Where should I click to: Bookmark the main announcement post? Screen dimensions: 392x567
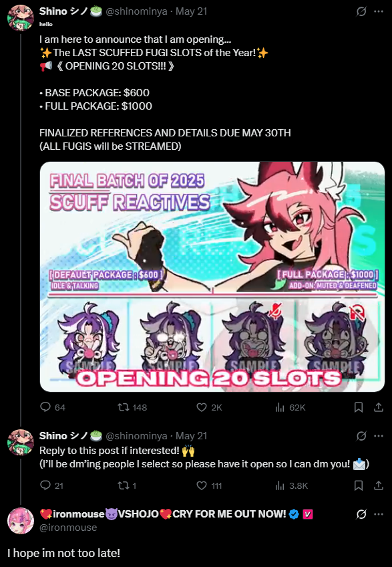[x=359, y=408]
